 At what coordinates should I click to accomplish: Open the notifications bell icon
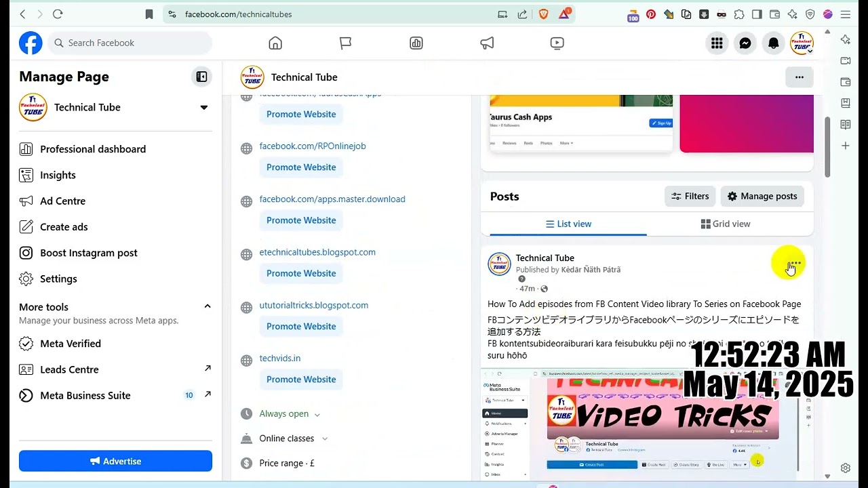(774, 43)
